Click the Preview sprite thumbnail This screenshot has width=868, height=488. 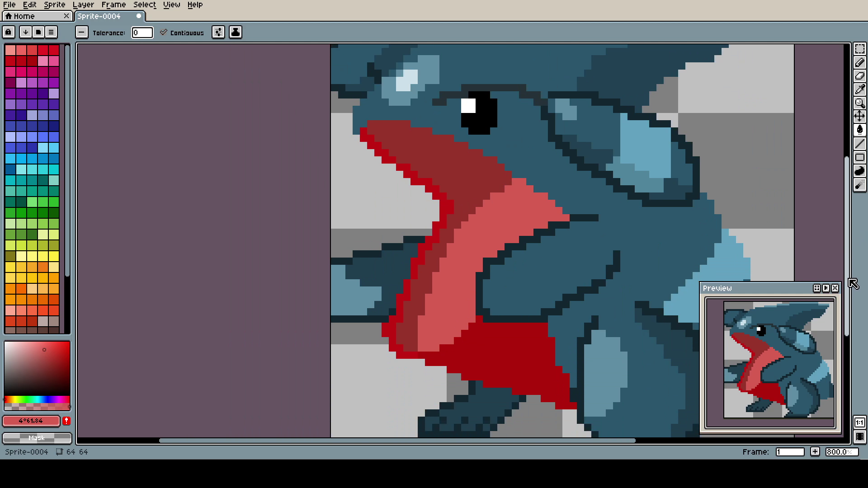(x=778, y=360)
